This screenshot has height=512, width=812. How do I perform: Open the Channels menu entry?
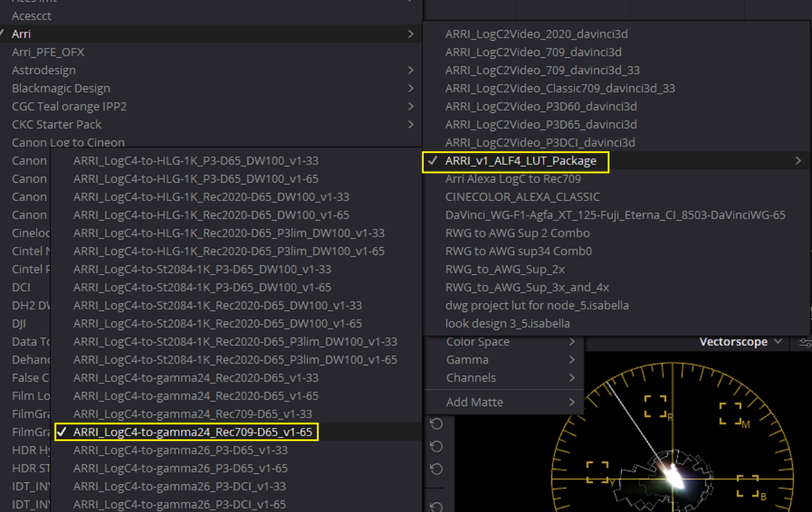pos(503,378)
